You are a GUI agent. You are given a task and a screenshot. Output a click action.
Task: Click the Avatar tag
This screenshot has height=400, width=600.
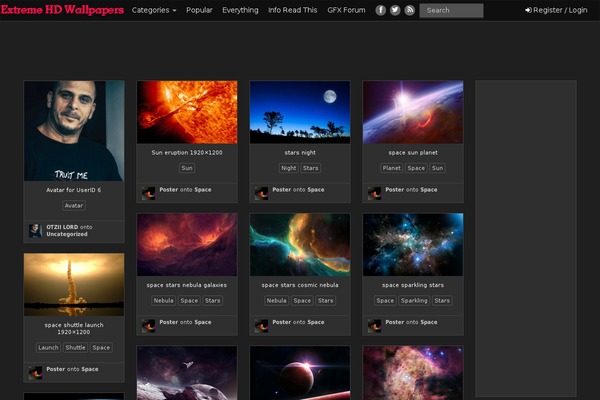pyautogui.click(x=74, y=206)
